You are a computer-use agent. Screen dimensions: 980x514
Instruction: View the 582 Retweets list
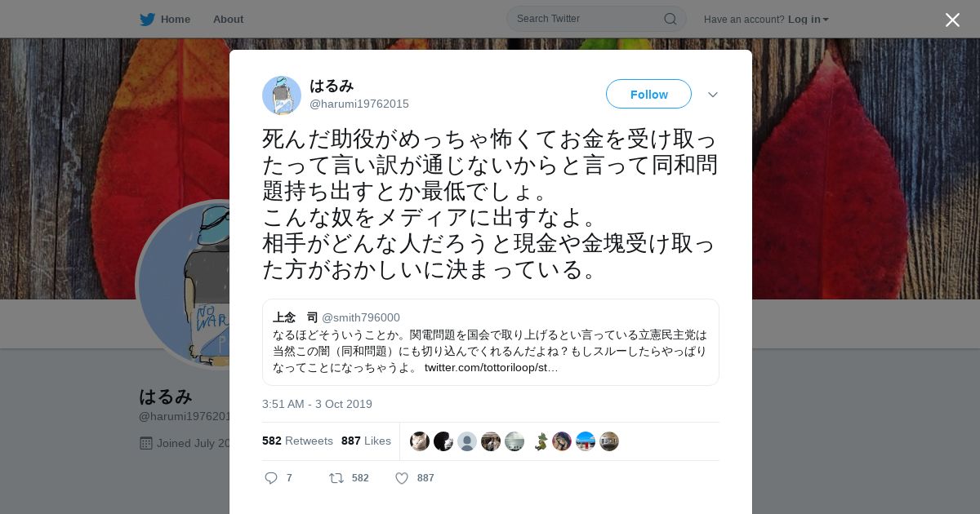(x=297, y=441)
